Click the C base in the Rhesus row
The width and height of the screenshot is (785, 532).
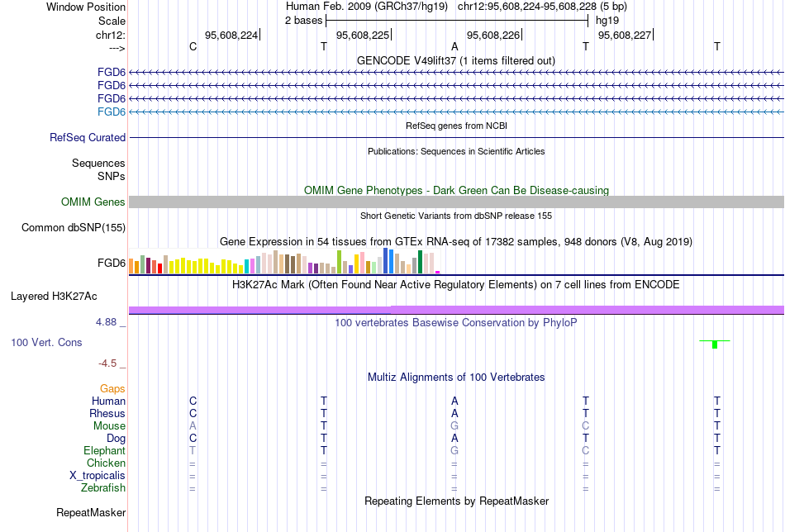[193, 413]
